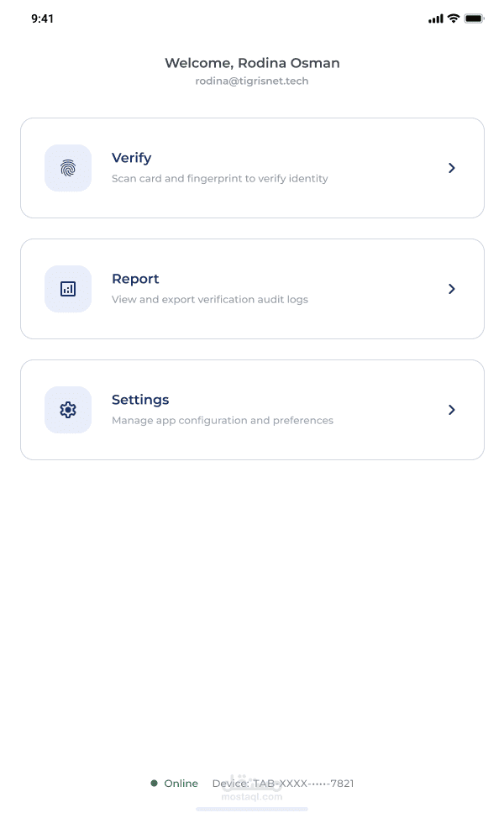Viewport: 504px width, 818px height.
Task: Open Report via its right chevron
Action: (452, 289)
